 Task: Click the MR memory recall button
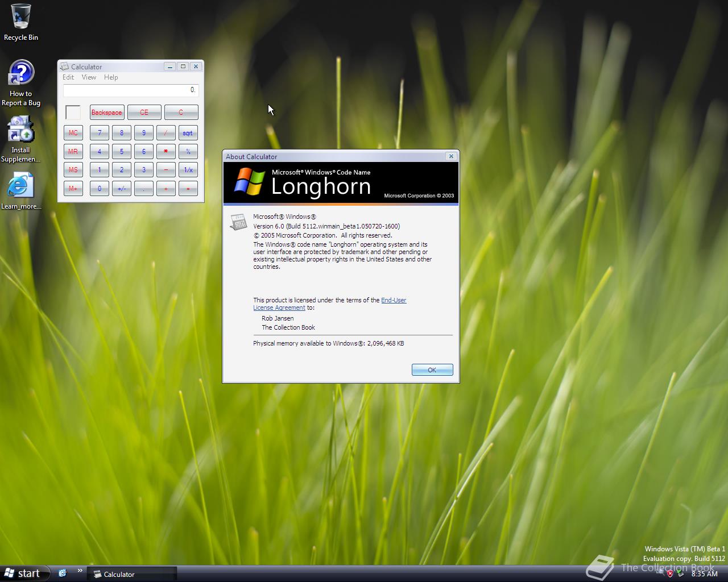(73, 152)
